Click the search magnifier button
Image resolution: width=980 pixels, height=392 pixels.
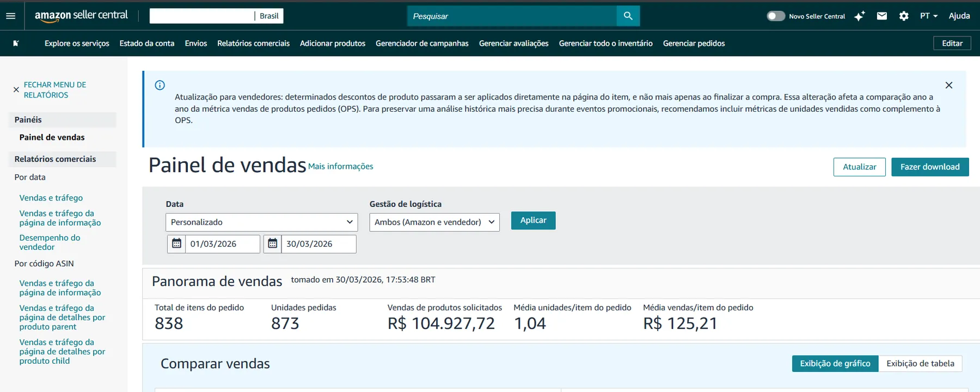(x=628, y=16)
